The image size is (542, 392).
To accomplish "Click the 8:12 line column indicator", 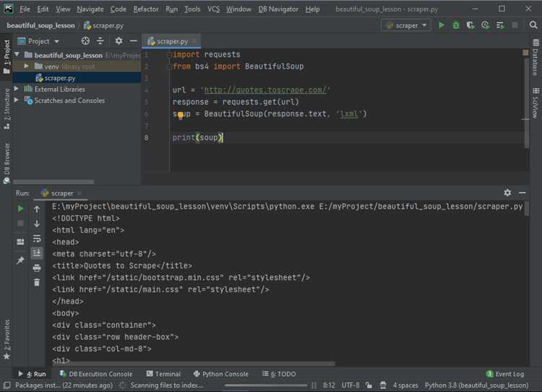I will click(x=329, y=385).
